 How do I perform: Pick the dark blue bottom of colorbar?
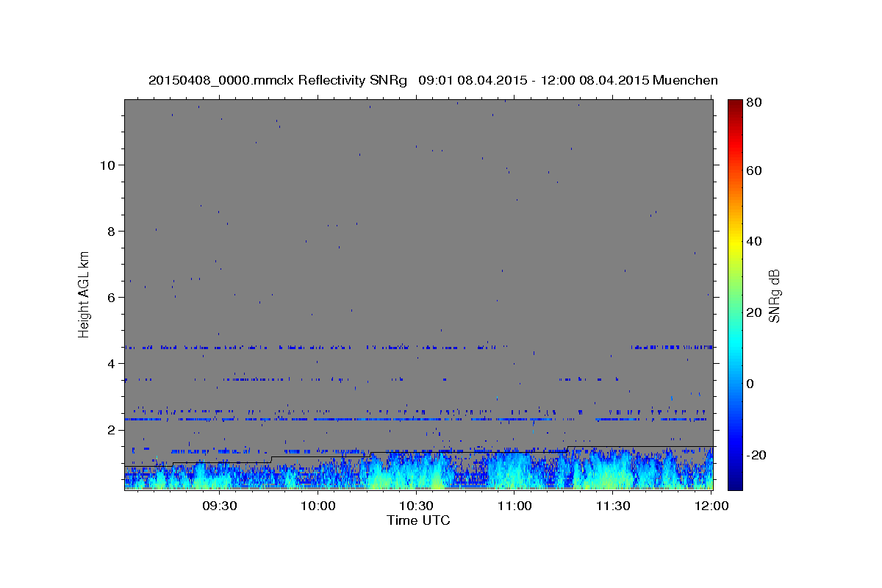pyautogui.click(x=735, y=481)
